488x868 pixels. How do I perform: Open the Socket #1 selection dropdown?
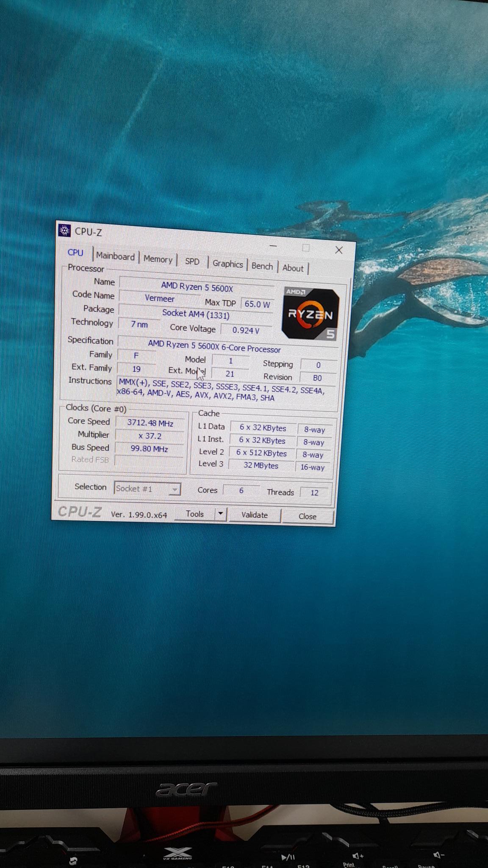[x=147, y=489]
